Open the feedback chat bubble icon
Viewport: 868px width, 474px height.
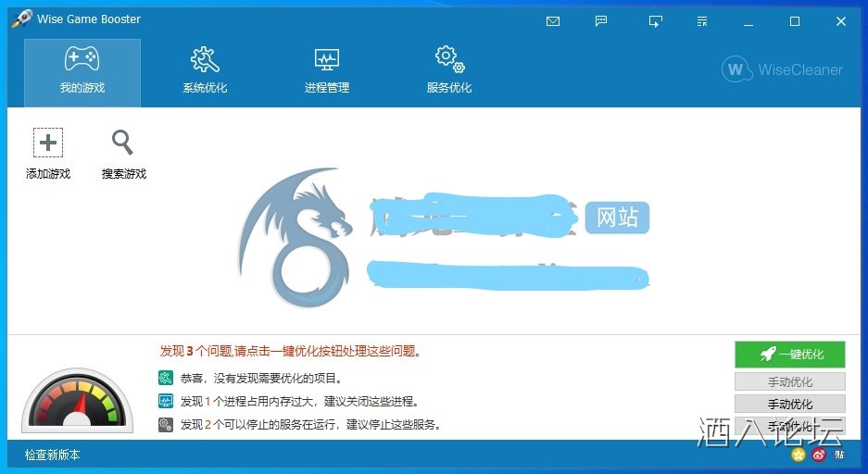[600, 21]
